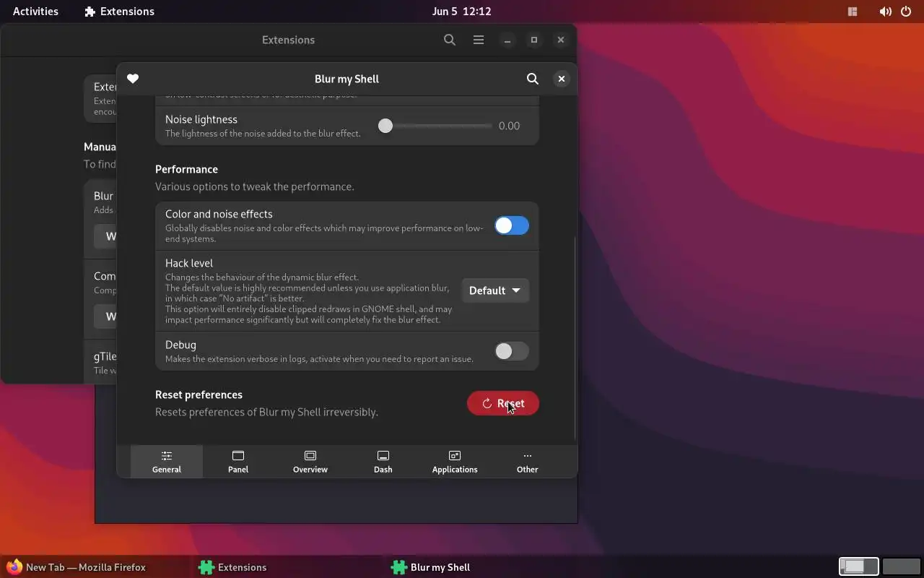The image size is (924, 578).
Task: Switch to the Dash tab
Action: [383, 462]
